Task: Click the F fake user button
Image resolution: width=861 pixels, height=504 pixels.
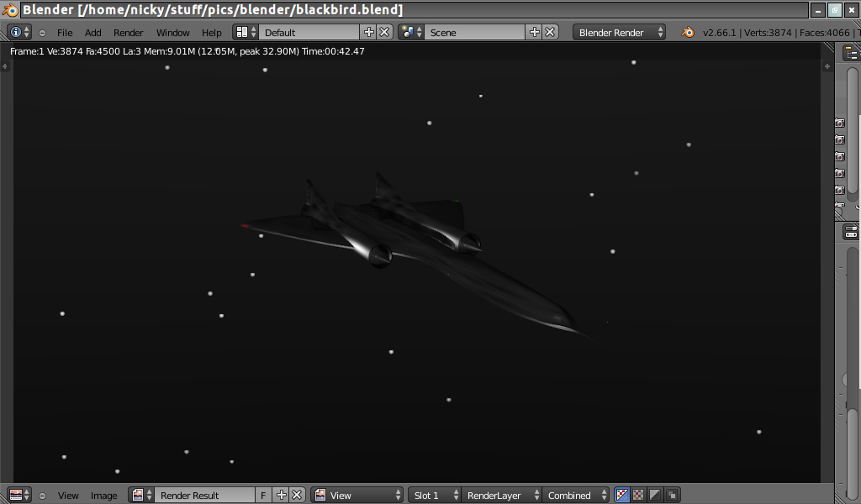Action: [x=263, y=496]
